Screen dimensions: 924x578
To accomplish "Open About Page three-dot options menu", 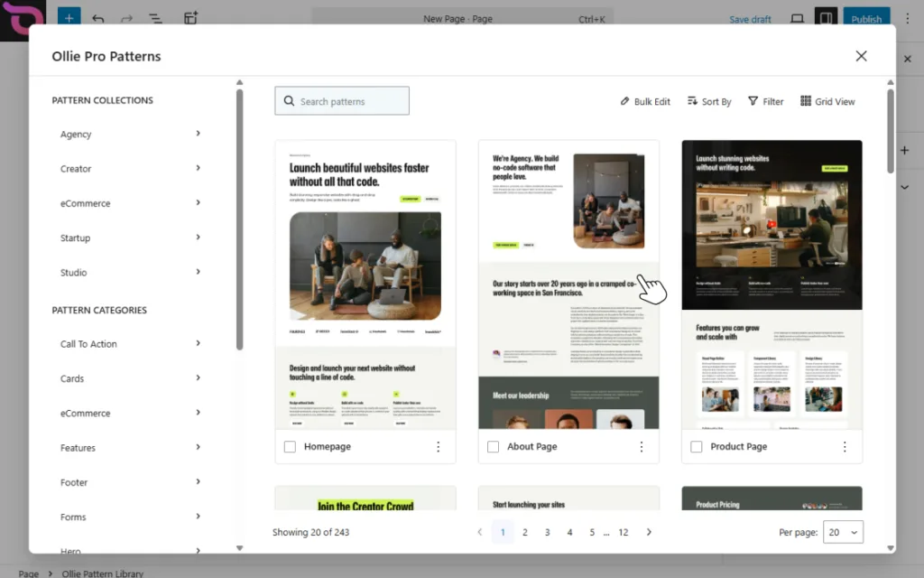I will (642, 447).
